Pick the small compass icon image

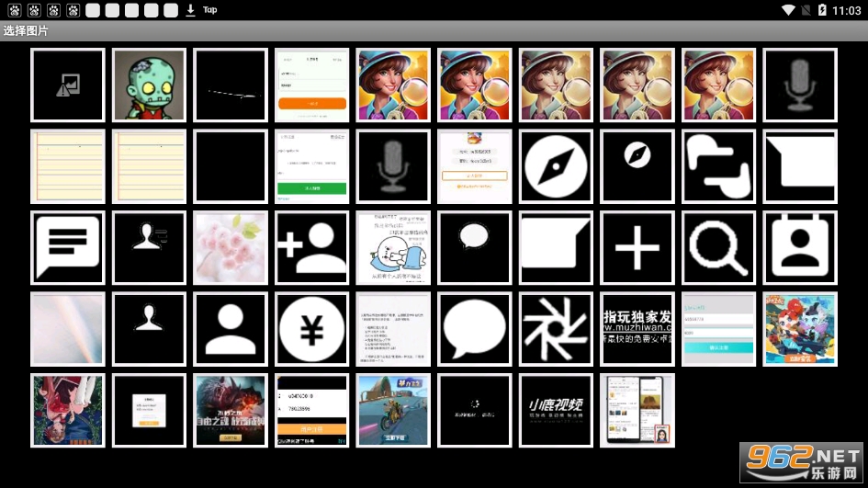click(637, 166)
